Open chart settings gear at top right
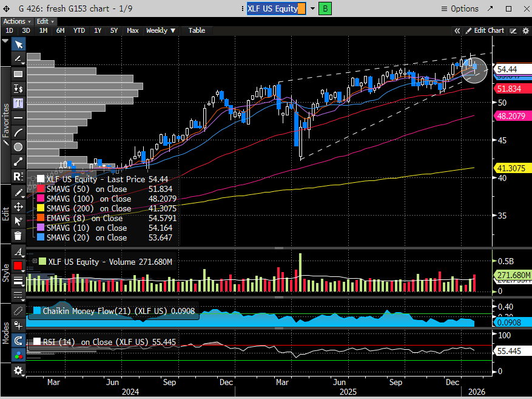This screenshot has height=399, width=532. 525,31
